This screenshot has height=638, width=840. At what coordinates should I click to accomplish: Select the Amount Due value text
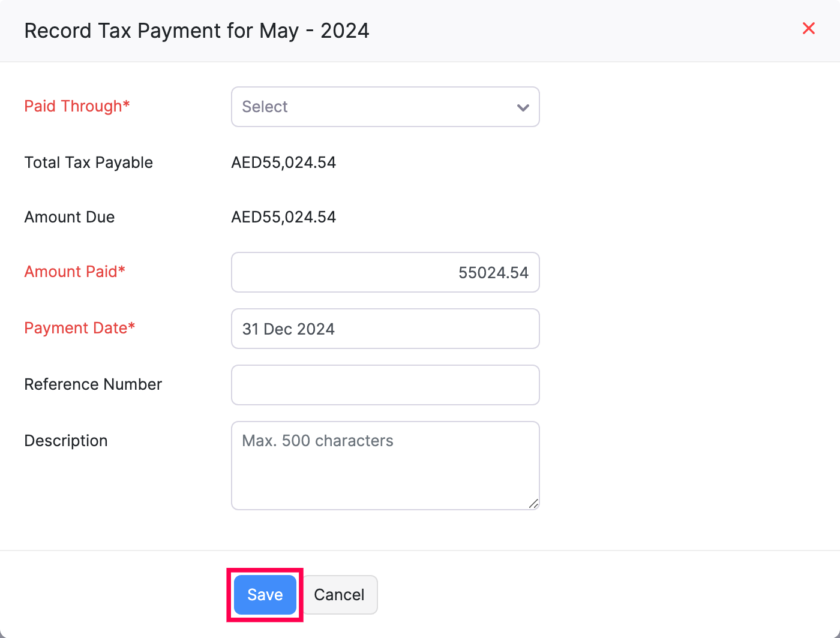click(283, 217)
